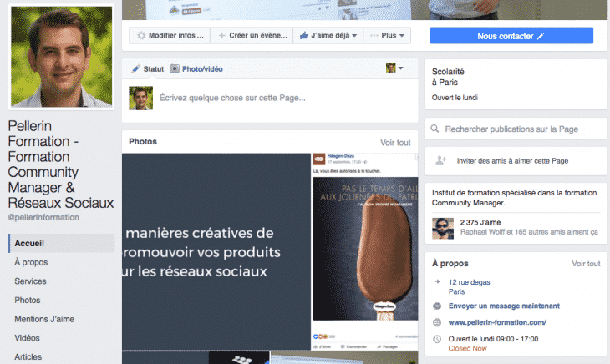Click Inviter des amis à aimer cette Page
Screen dimensions: 610x364
(512, 161)
